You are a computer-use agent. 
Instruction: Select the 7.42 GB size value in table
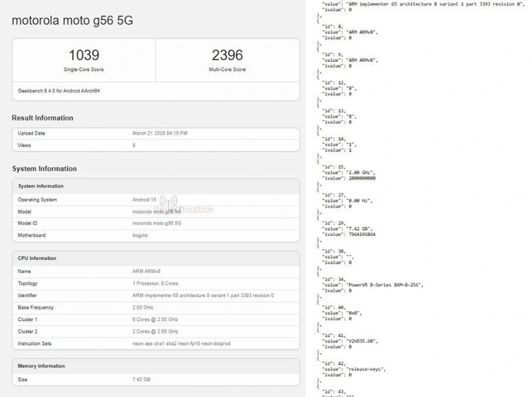pos(142,379)
